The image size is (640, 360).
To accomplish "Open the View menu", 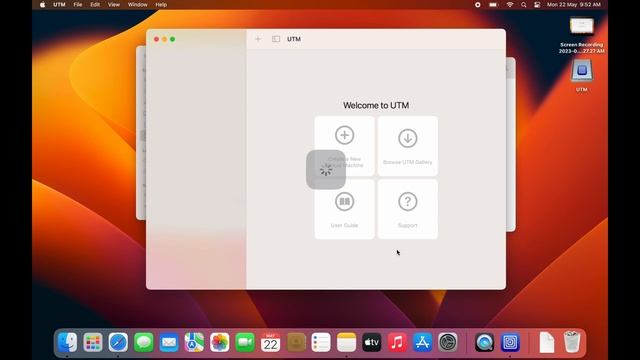I will pyautogui.click(x=114, y=4).
